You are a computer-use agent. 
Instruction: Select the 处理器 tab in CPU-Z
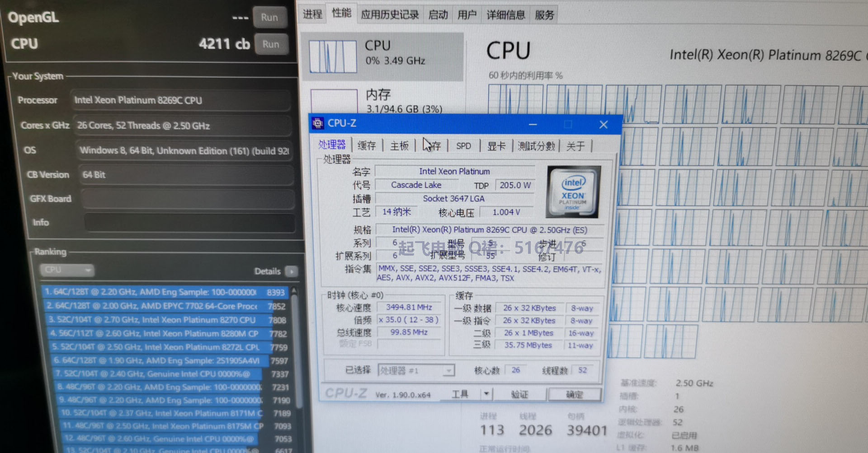[332, 145]
